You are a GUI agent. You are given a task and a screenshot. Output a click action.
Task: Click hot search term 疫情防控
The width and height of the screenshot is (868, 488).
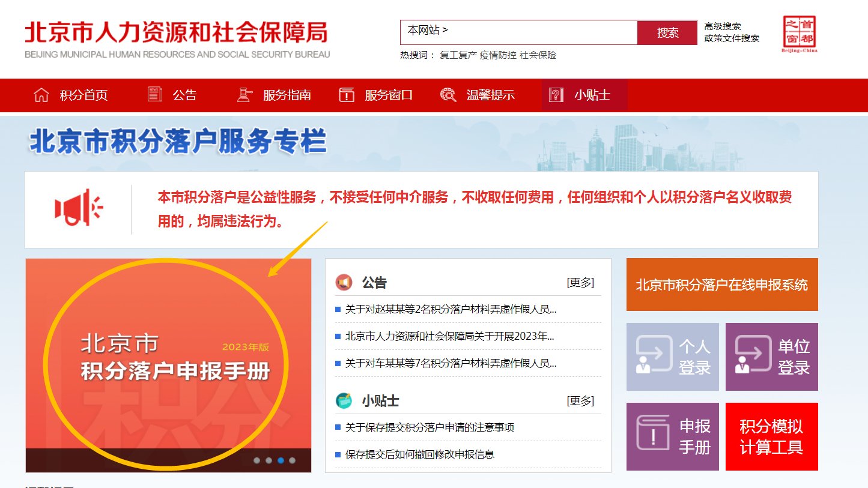[498, 55]
